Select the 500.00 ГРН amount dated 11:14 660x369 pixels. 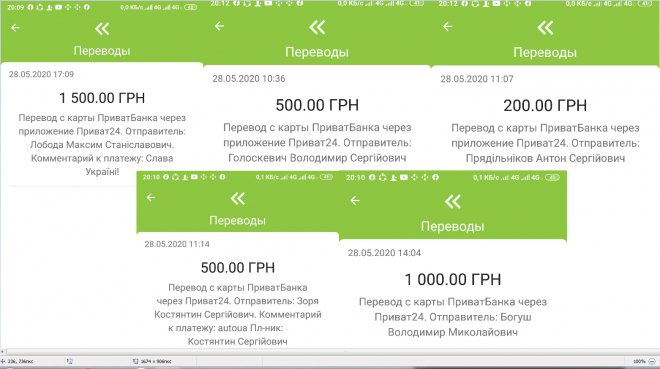click(238, 268)
